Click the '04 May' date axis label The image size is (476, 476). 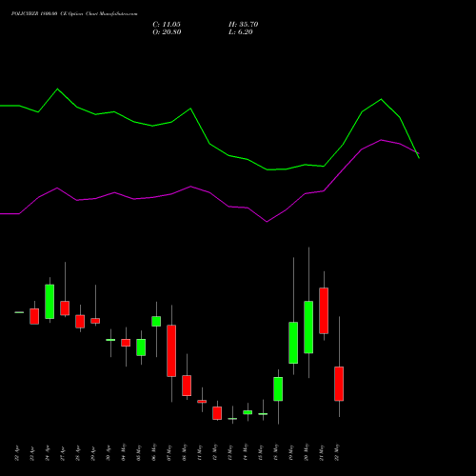pyautogui.click(x=124, y=452)
